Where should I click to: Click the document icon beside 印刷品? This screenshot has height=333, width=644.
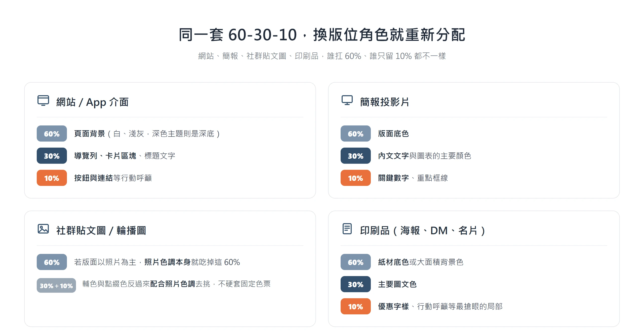[347, 229]
